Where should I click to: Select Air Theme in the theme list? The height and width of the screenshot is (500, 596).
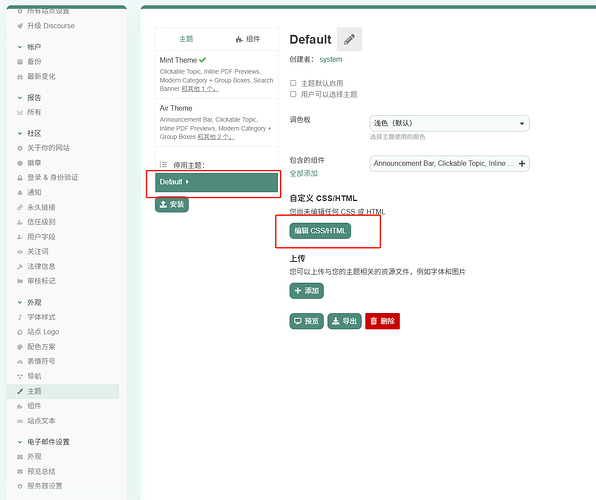point(217,122)
